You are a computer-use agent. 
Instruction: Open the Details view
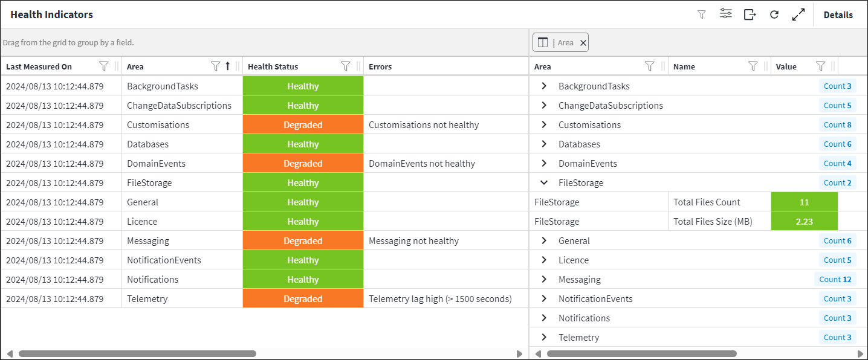(838, 14)
